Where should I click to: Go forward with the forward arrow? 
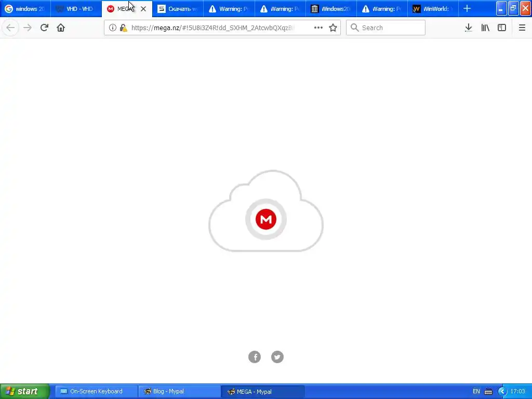28,28
